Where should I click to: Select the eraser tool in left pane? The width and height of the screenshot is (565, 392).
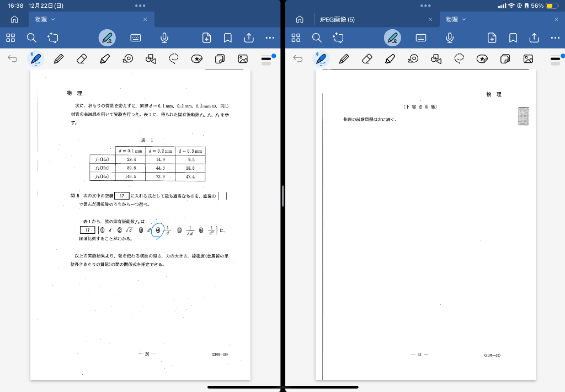tap(82, 59)
